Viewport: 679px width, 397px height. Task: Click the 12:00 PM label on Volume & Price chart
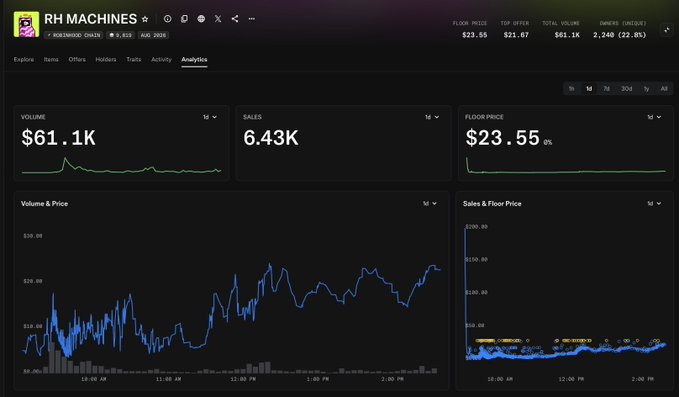click(x=243, y=379)
